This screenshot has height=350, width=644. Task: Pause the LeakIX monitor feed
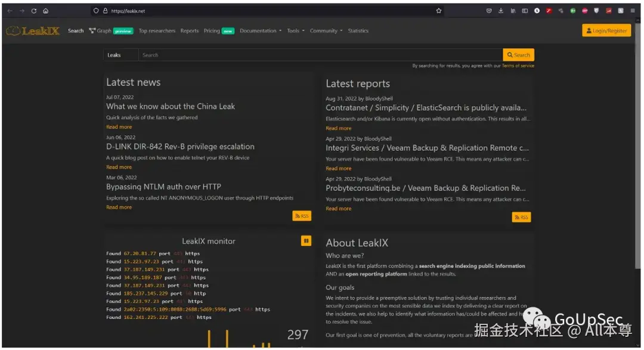(306, 241)
